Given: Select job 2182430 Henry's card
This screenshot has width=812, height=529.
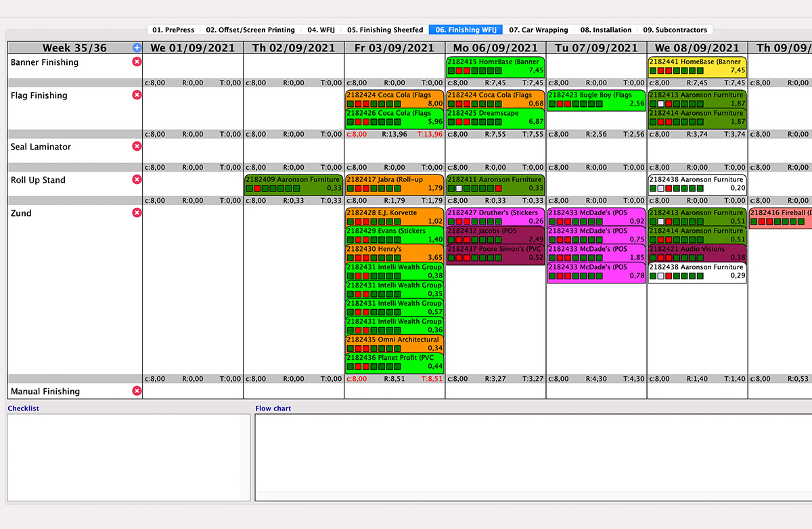Looking at the screenshot, I should (394, 254).
